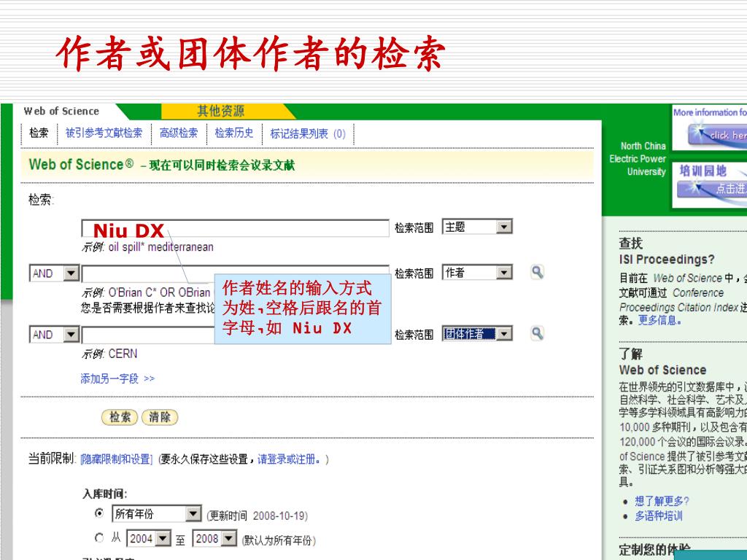Viewport: 747px width, 560px height.
Task: Open the 所有年份 dropdown
Action: [157, 514]
